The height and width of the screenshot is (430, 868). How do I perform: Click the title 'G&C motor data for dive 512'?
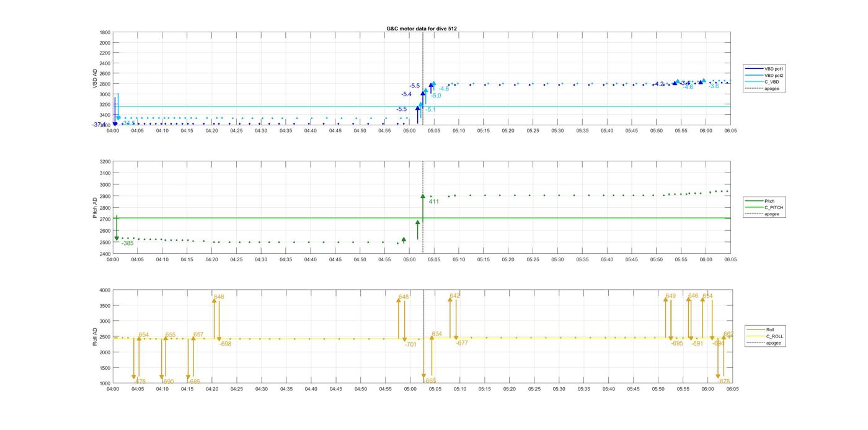pyautogui.click(x=422, y=29)
